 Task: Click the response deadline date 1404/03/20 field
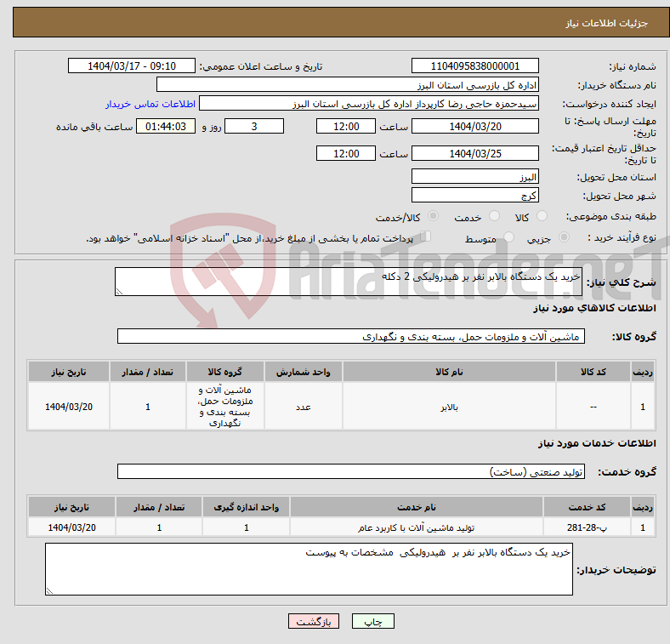click(x=474, y=126)
